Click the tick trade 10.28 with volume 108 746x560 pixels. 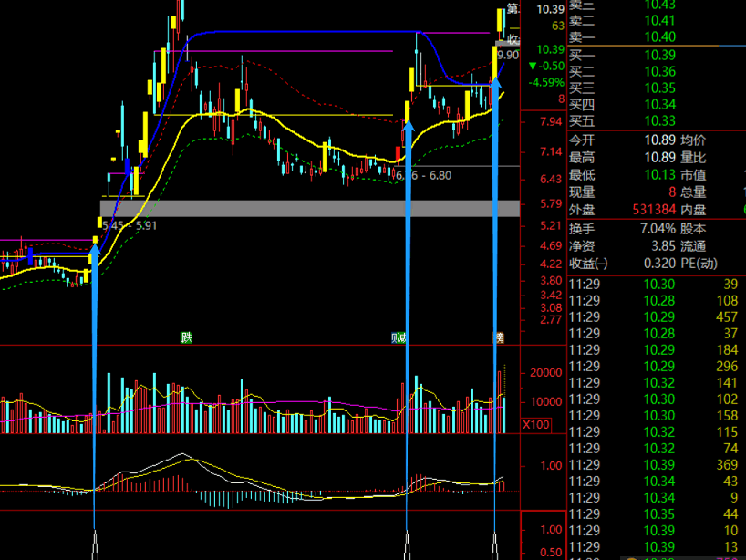point(653,301)
